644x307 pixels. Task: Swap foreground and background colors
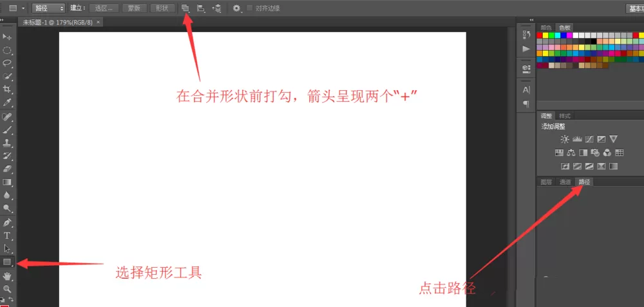(x=12, y=300)
